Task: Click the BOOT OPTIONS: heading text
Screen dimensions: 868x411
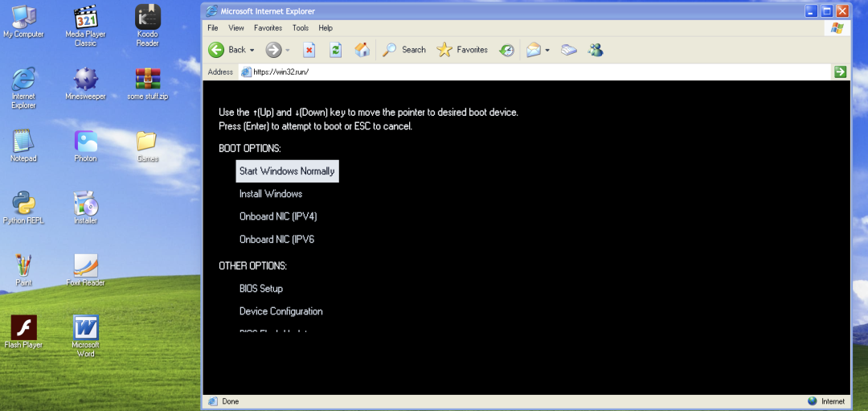Action: 250,149
